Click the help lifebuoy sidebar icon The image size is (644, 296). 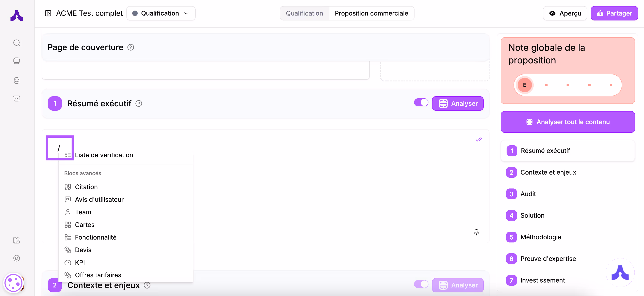coord(16,258)
